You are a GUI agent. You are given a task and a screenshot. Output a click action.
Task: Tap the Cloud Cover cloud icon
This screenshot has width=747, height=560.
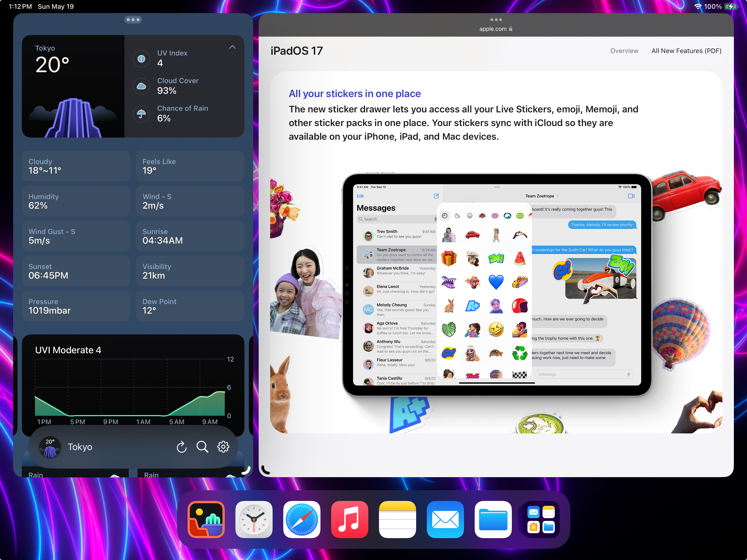point(141,86)
